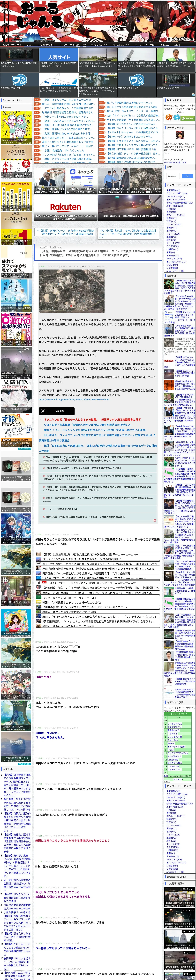Click the Google search input field
The width and height of the screenshot is (196, 980).
[x=173, y=176]
